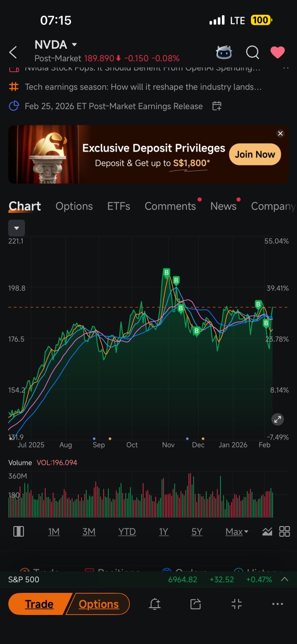297x644 pixels.
Task: Switch to the Company tab
Action: [x=273, y=206]
